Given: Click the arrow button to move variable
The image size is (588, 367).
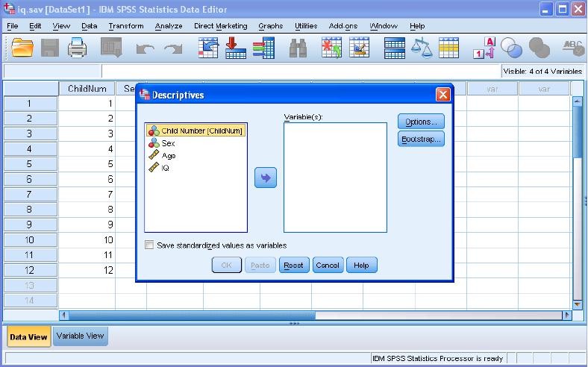Looking at the screenshot, I should click(x=266, y=178).
